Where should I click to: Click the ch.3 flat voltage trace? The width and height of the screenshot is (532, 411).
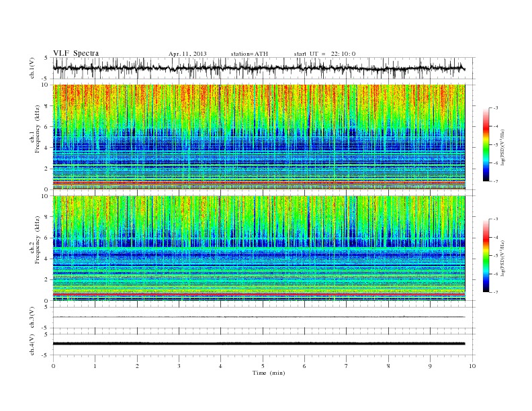[x=259, y=317]
